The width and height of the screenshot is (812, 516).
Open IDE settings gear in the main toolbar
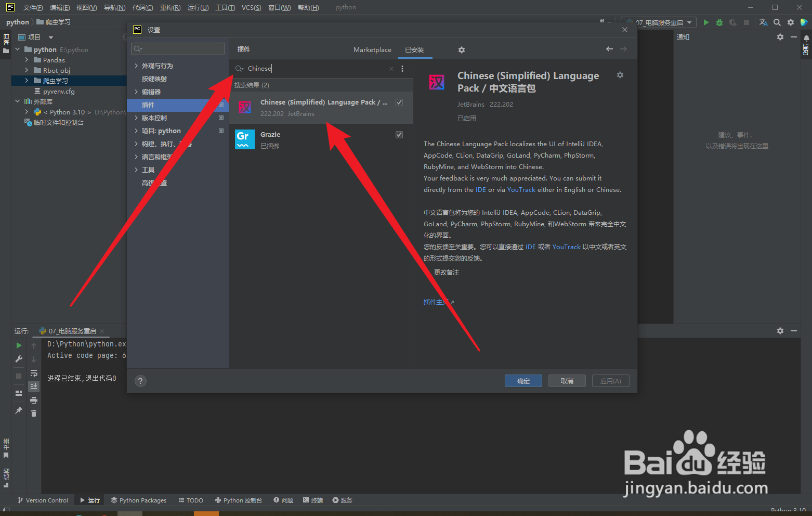pyautogui.click(x=791, y=22)
